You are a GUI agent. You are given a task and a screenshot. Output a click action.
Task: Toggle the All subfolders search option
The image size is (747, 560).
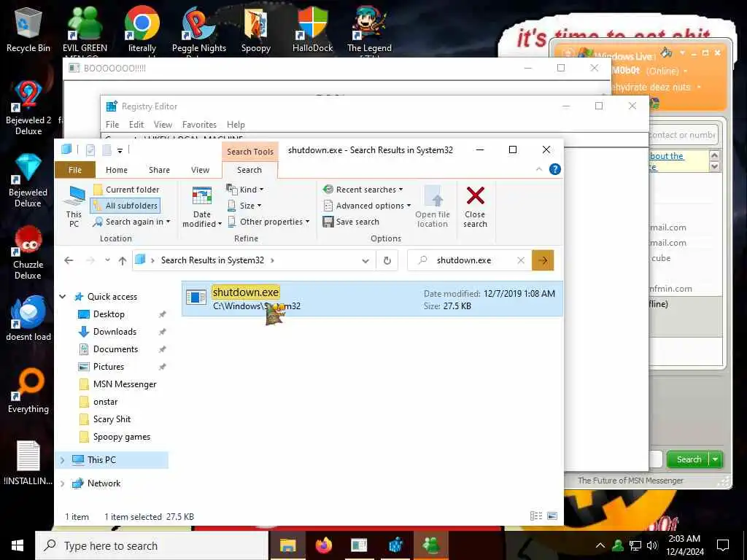125,206
